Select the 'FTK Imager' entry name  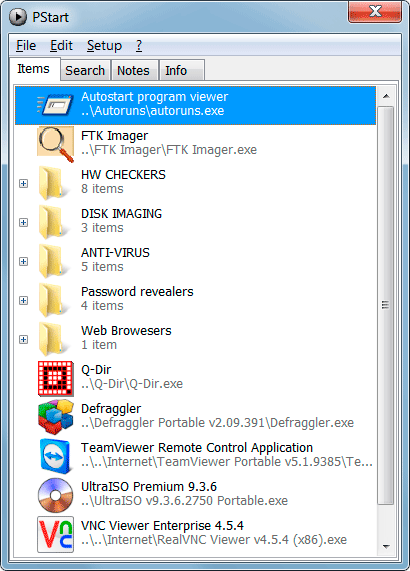tap(114, 136)
